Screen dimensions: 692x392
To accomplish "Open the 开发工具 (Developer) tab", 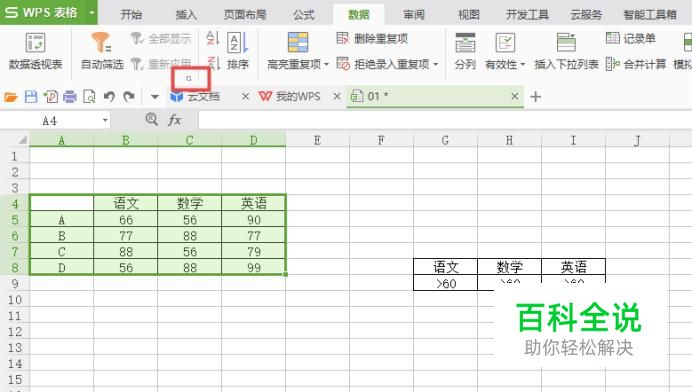I will 527,15.
